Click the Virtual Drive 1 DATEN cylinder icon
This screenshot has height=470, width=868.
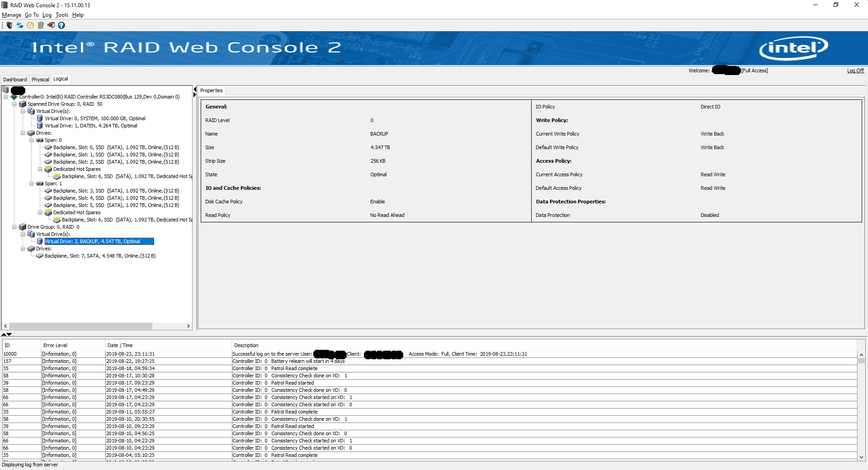pos(40,126)
